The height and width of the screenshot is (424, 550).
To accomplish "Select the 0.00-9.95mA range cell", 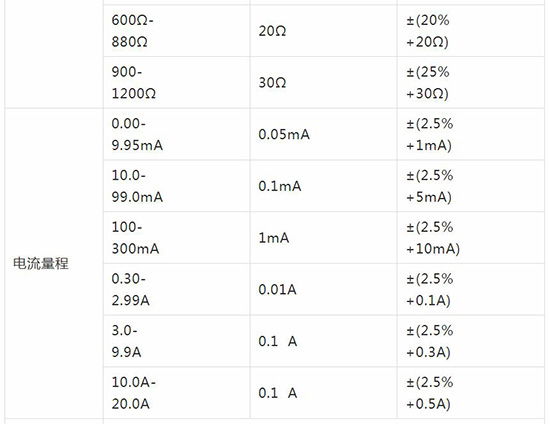I will pyautogui.click(x=177, y=134).
